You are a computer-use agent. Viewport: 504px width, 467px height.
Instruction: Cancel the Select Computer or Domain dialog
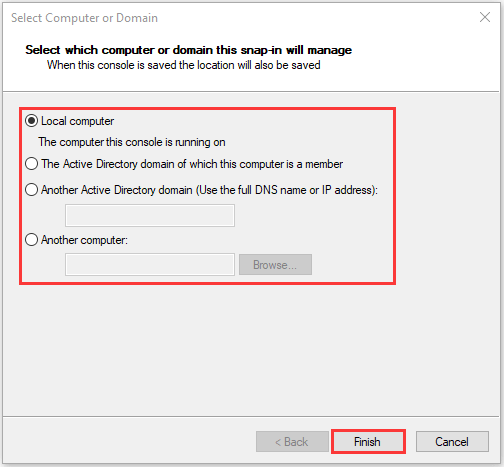(x=452, y=442)
